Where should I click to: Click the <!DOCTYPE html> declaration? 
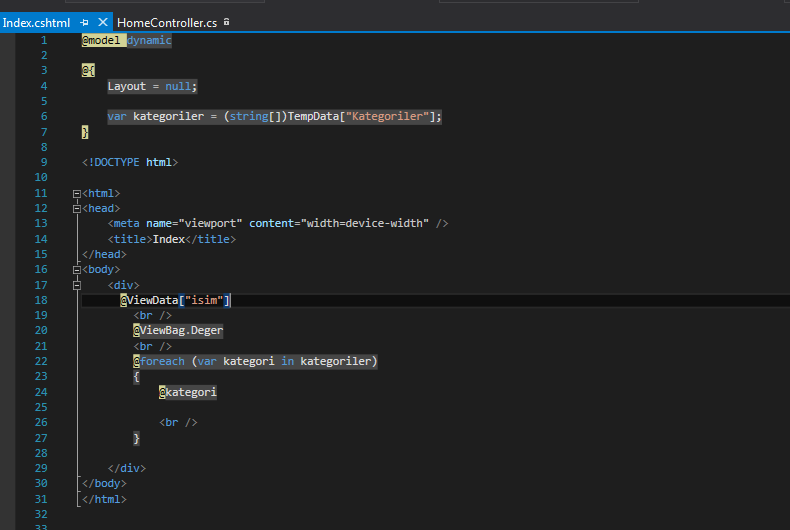coord(130,162)
